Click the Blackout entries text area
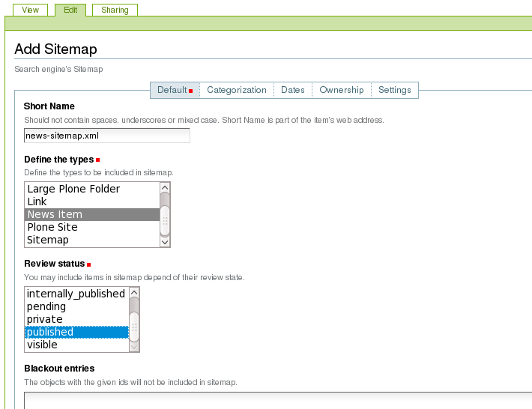The height and width of the screenshot is (409, 532). pos(277,401)
